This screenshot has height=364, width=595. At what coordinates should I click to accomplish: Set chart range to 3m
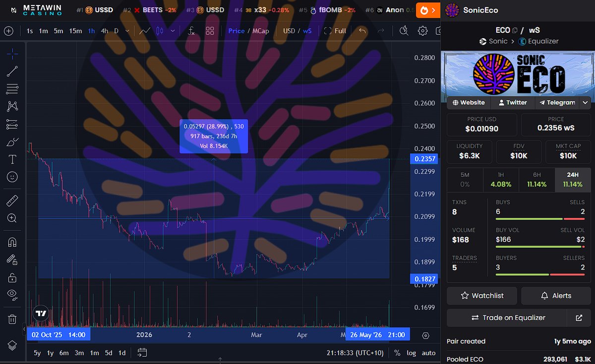[x=79, y=353]
